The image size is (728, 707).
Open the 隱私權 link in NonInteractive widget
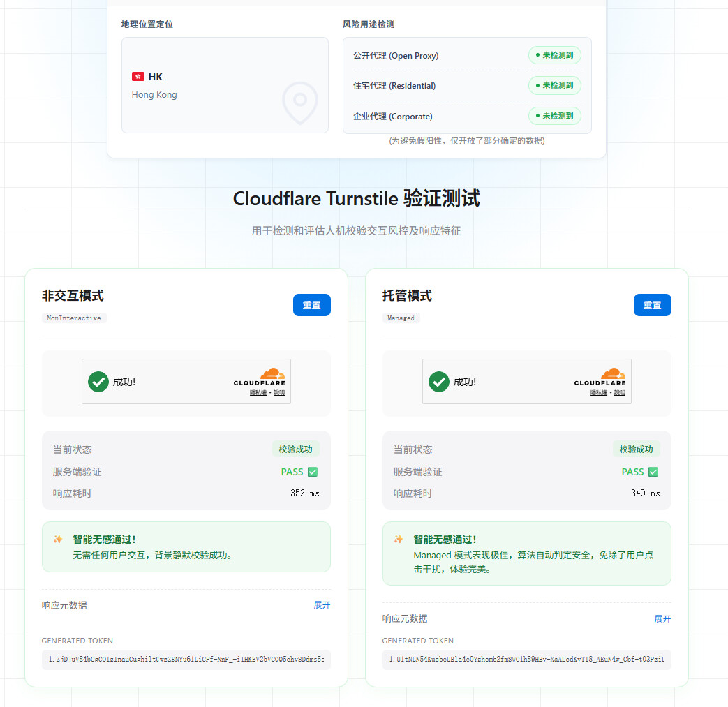point(258,393)
